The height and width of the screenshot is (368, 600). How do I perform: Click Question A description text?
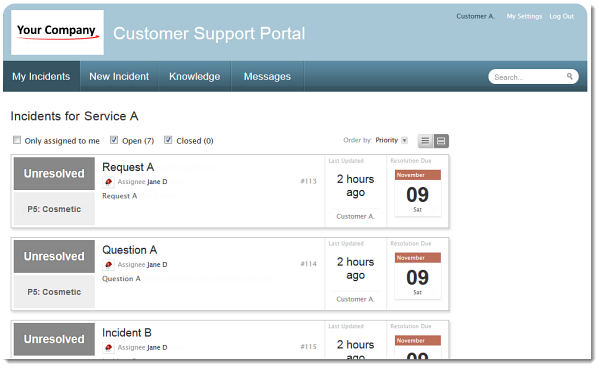121,279
